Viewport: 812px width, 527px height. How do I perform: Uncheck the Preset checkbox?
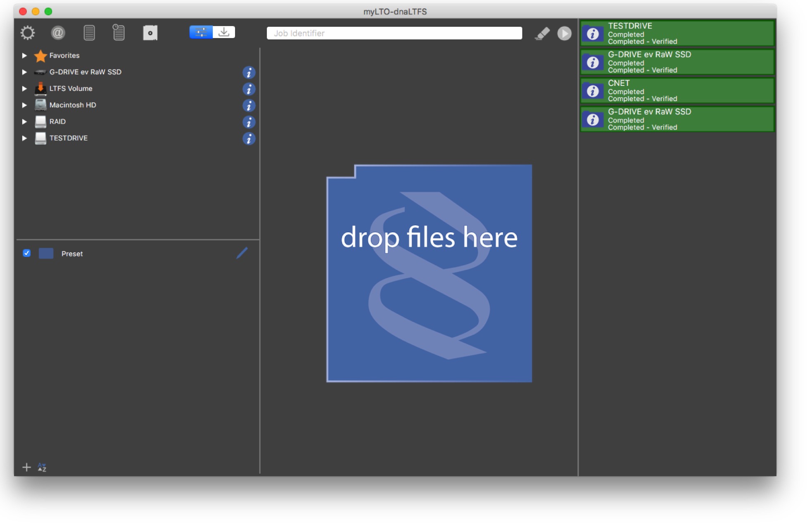tap(26, 253)
